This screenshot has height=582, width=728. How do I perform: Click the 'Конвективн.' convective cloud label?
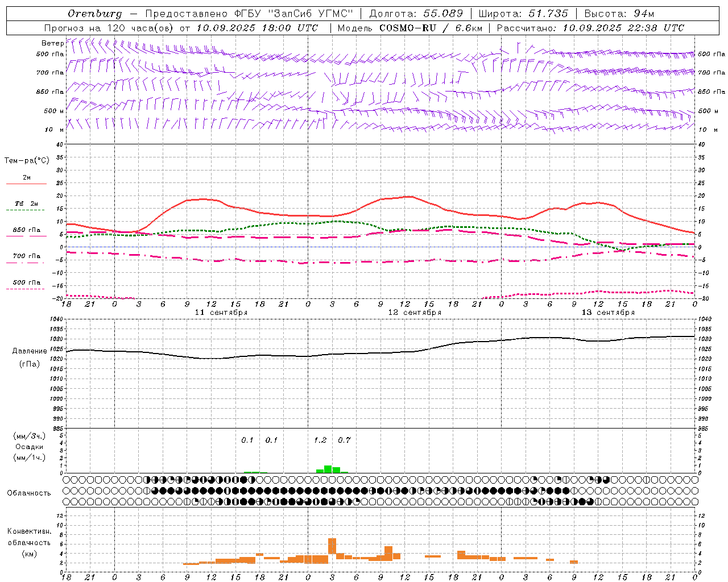click(30, 531)
